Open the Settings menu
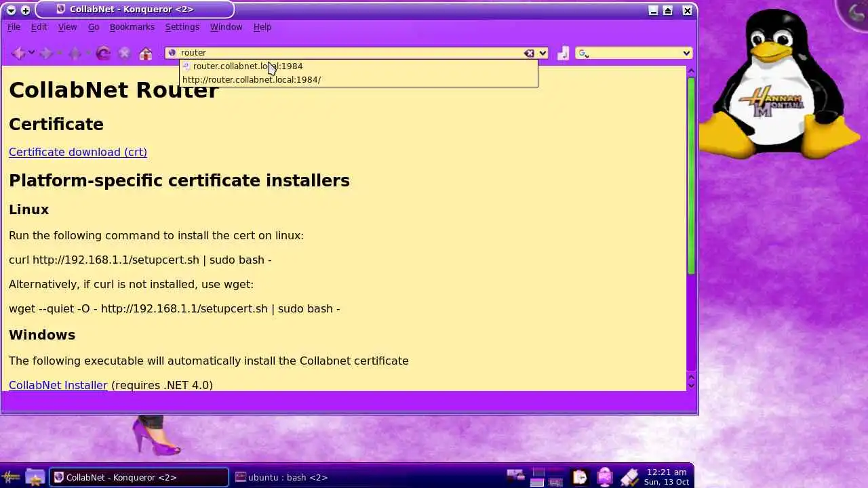The image size is (868, 488). pos(182,26)
